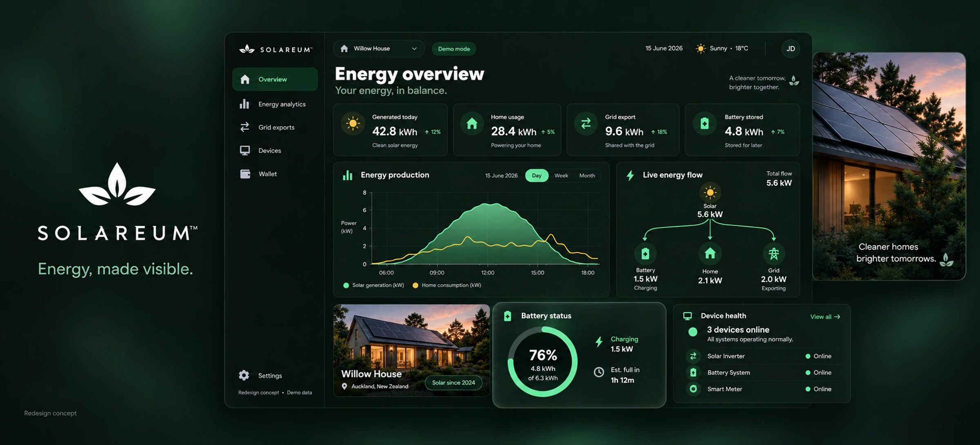Click the 15 June 2026 date in header
Screen dimensions: 980x445
click(664, 48)
